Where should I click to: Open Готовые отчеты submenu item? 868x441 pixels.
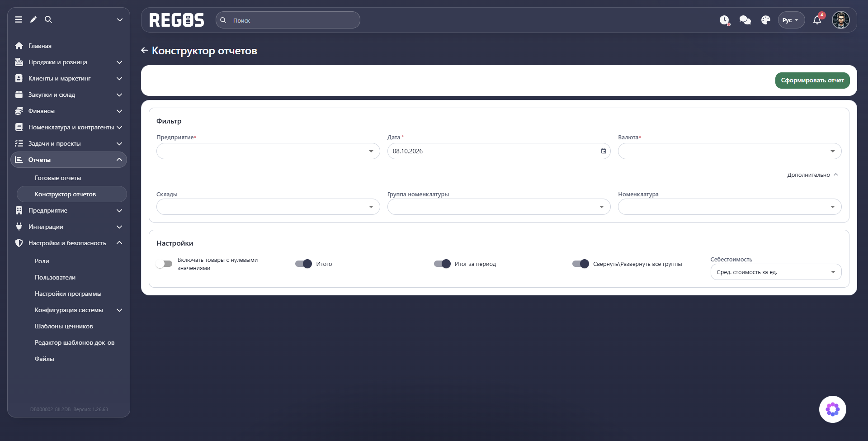click(x=71, y=178)
